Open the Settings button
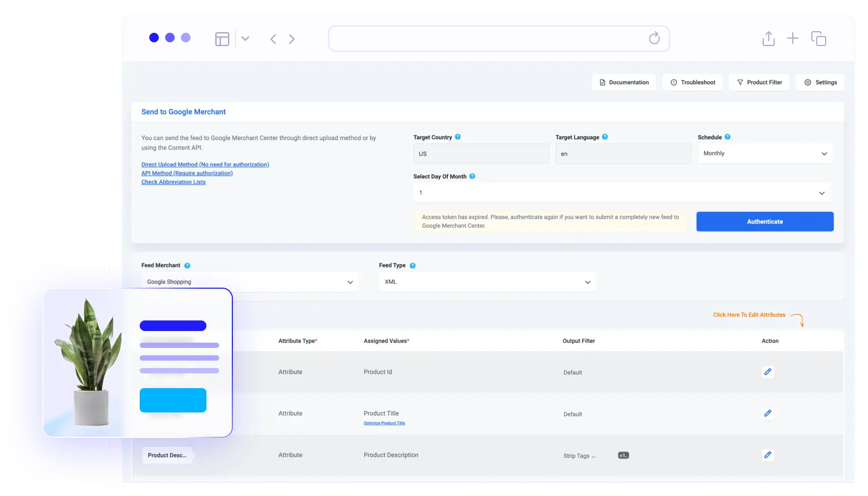 point(820,82)
